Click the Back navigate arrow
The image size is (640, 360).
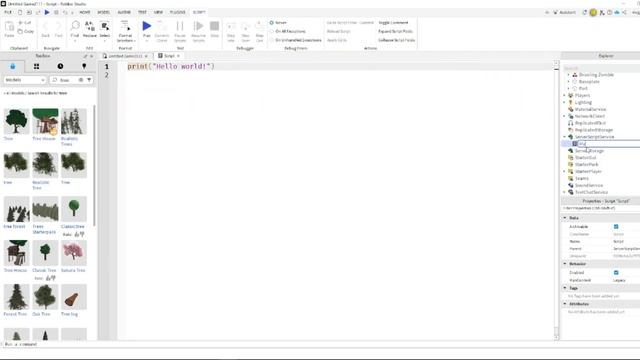point(45,27)
